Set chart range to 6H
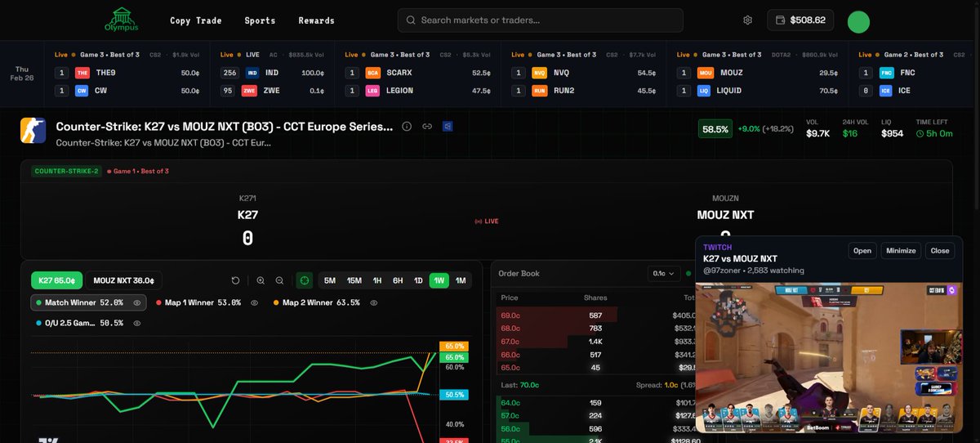 point(398,280)
